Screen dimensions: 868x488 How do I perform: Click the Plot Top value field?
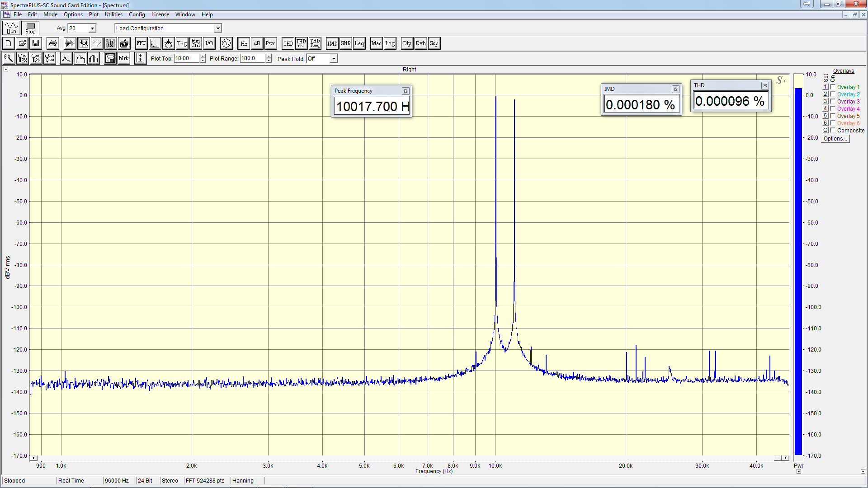[x=186, y=58]
